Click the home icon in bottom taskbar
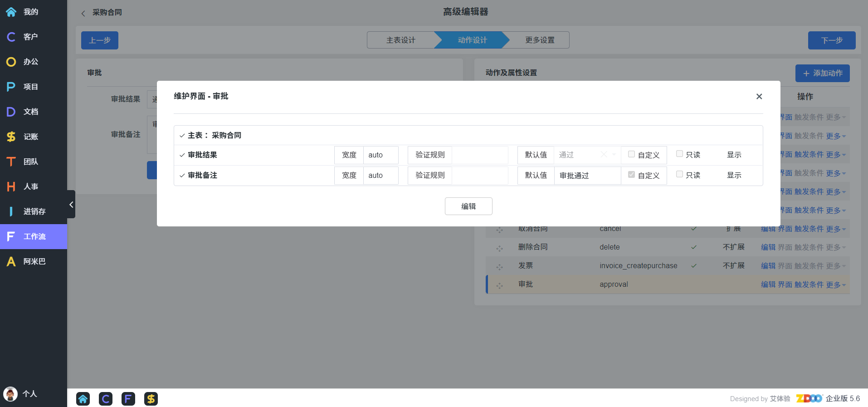The image size is (868, 407). [83, 399]
